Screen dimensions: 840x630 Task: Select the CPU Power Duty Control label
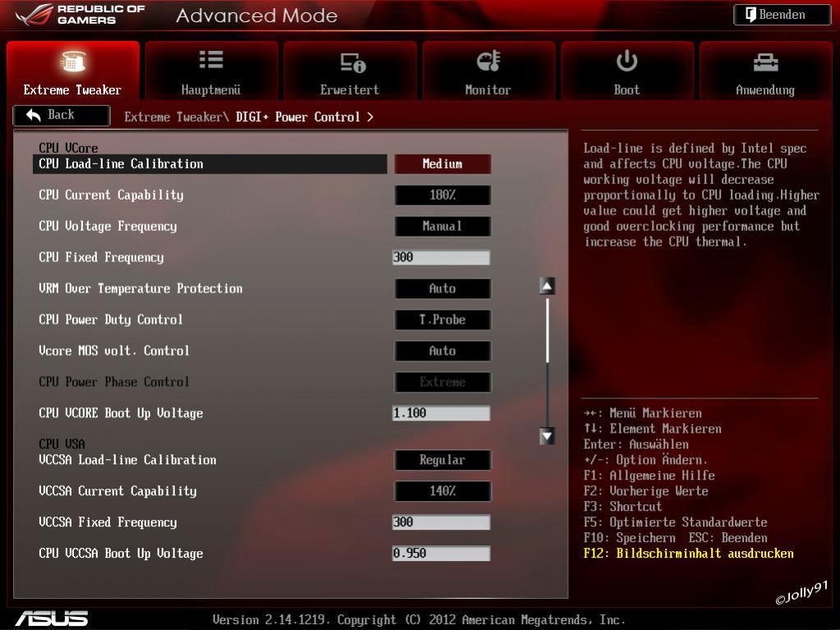[x=111, y=320]
